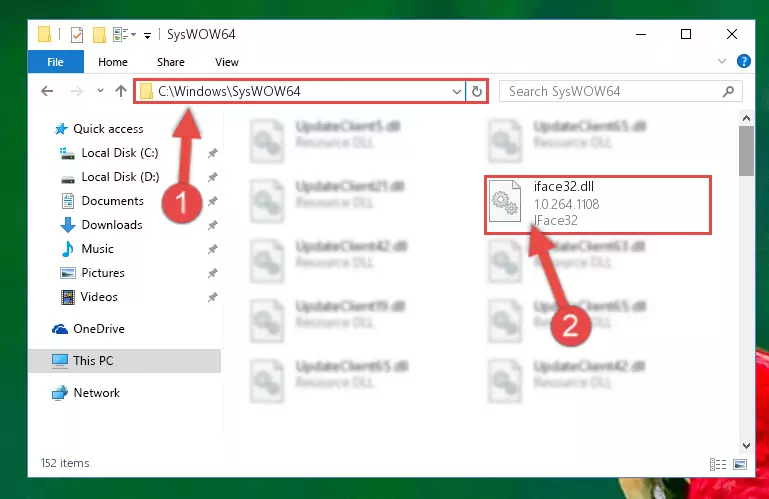Open the Customize Quick Access Toolbar dropdown
The width and height of the screenshot is (769, 499).
point(147,35)
